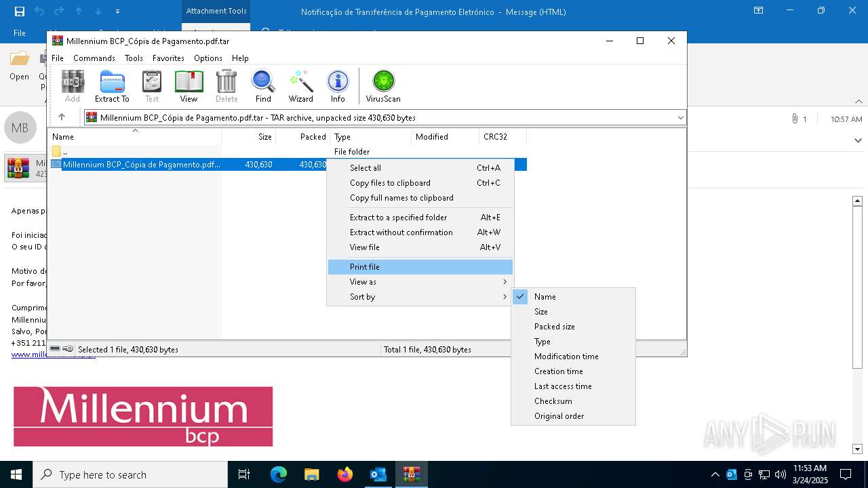This screenshot has width=868, height=488.
Task: Choose 'Select all' from context menu
Action: pyautogui.click(x=420, y=167)
